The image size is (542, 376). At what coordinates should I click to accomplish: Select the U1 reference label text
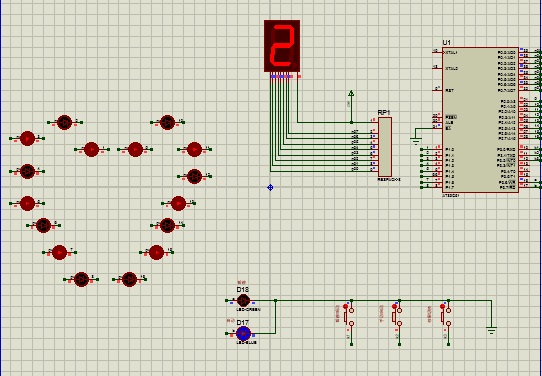point(447,43)
